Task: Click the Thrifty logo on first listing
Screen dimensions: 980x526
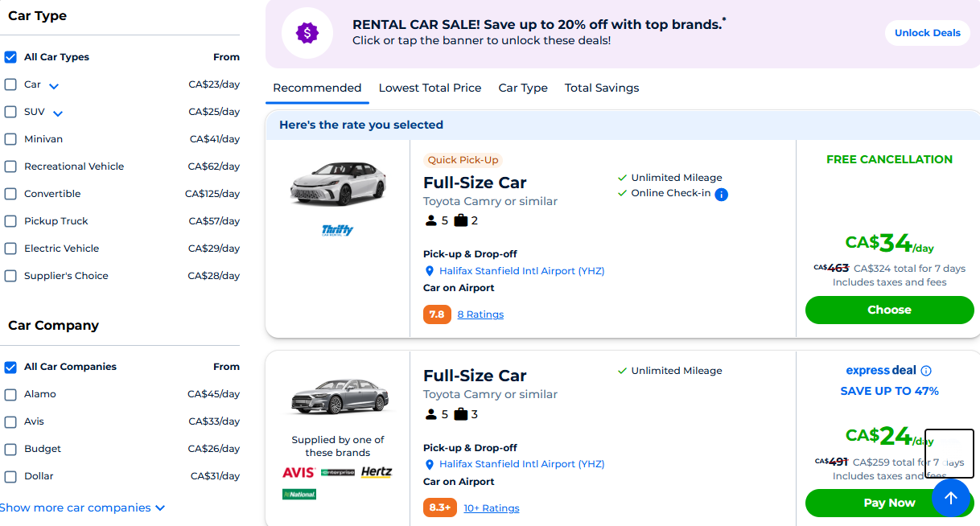Action: tap(337, 231)
